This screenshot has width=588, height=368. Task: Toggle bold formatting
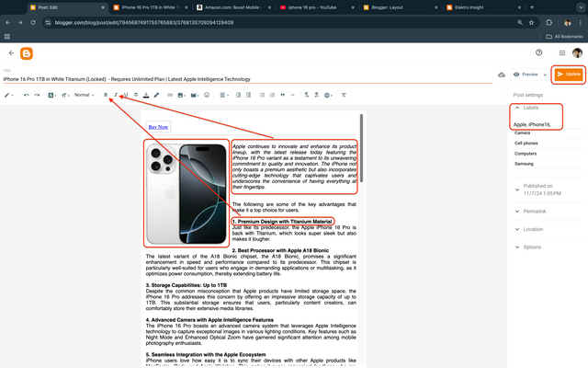106,95
